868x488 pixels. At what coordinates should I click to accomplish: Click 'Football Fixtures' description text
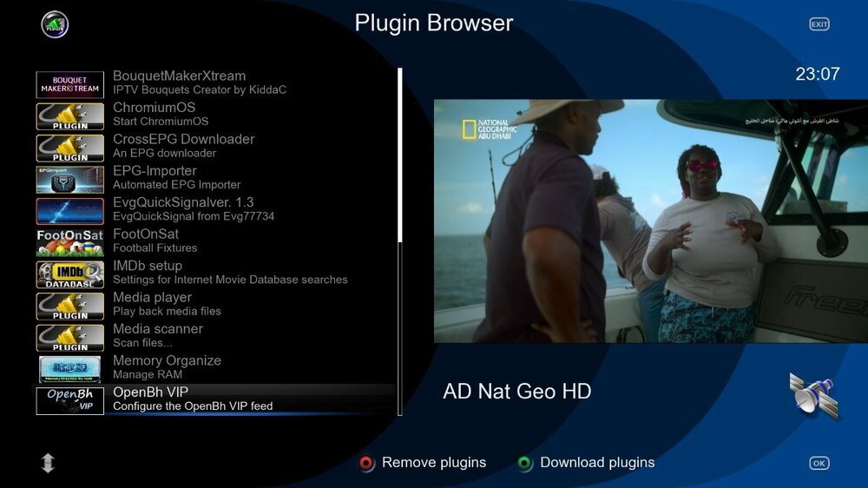[155, 248]
